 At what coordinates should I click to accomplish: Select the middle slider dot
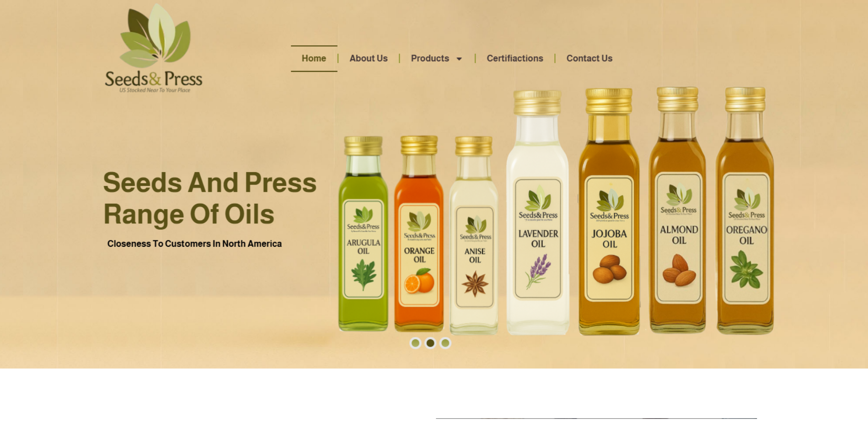coord(430,343)
